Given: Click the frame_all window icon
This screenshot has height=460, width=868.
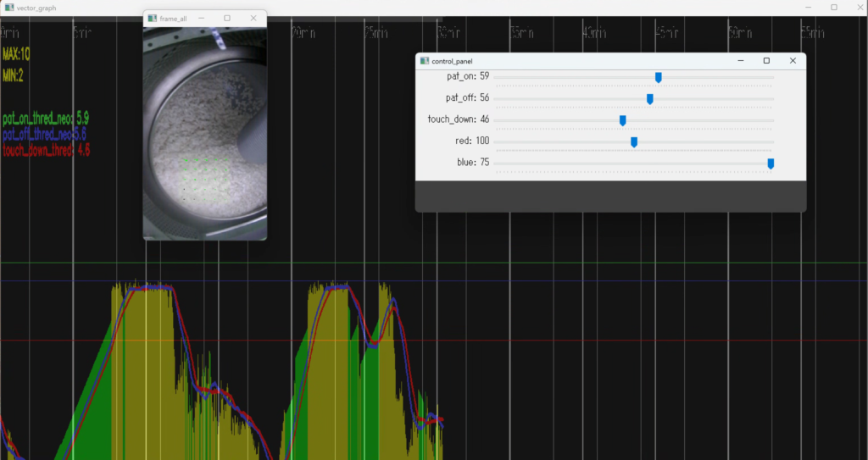Looking at the screenshot, I should (153, 18).
